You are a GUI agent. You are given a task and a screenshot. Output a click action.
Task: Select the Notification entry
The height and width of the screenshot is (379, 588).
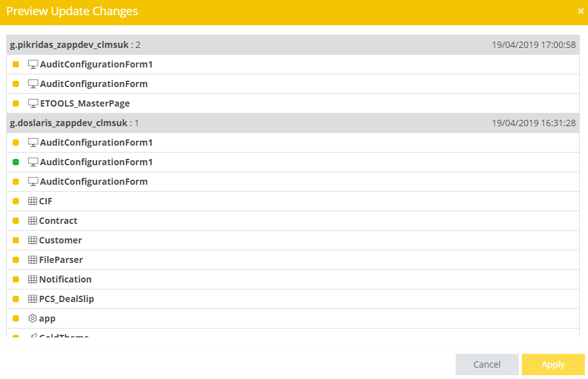click(65, 279)
